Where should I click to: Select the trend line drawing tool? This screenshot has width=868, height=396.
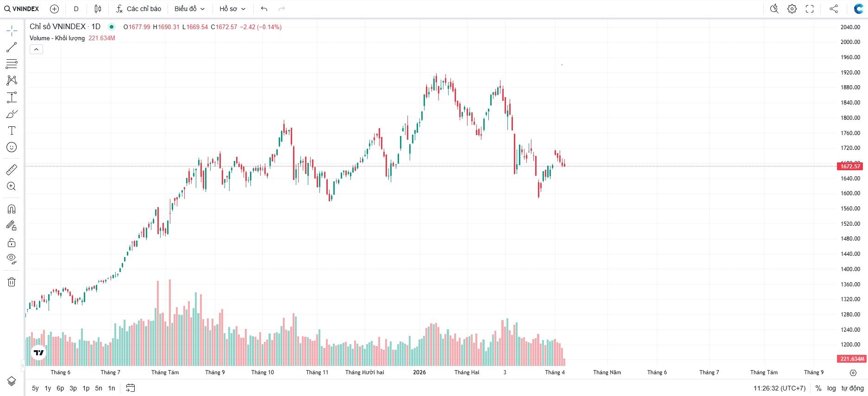[x=12, y=47]
